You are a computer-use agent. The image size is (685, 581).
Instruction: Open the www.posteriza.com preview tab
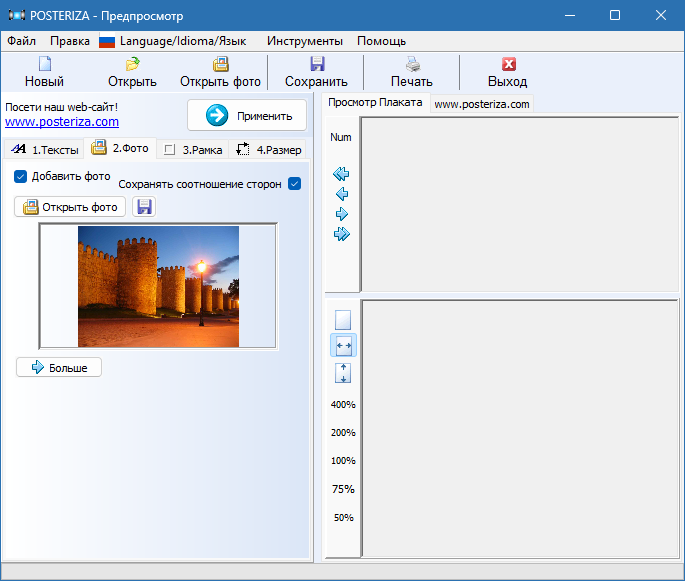pos(481,104)
